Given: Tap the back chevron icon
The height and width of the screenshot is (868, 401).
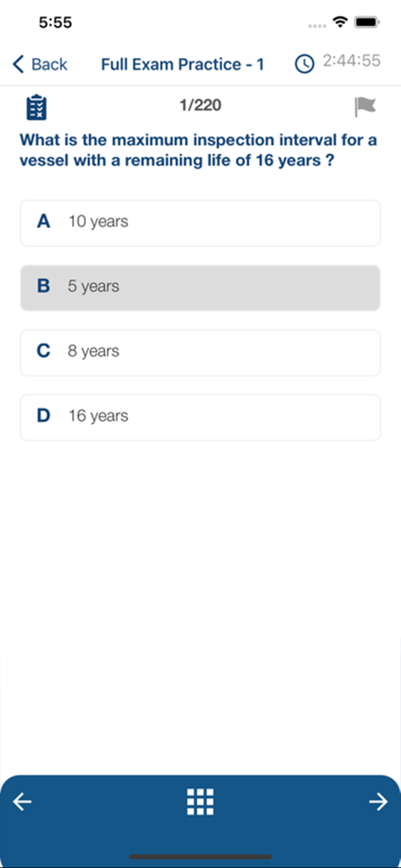Looking at the screenshot, I should 19,64.
